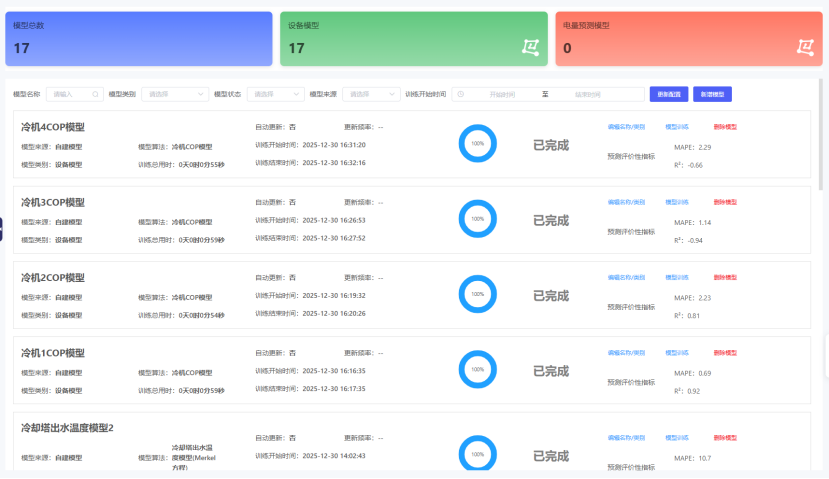Click the 已完成 status of 冷机4COP模型
The image size is (829, 479).
(x=551, y=145)
